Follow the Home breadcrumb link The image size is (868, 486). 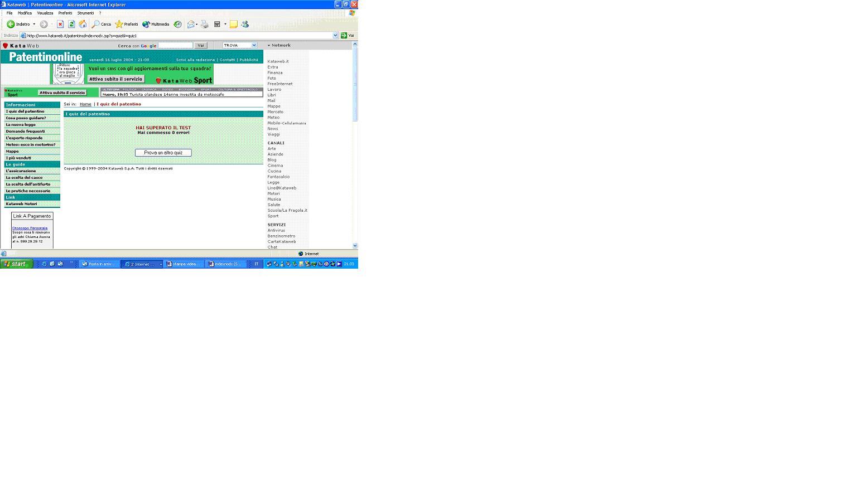pyautogui.click(x=85, y=104)
